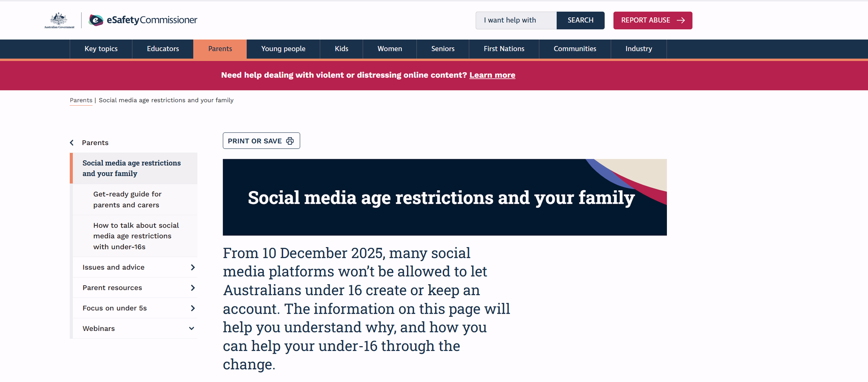The height and width of the screenshot is (382, 868).
Task: Type in the 'I want help with' field
Action: [516, 21]
